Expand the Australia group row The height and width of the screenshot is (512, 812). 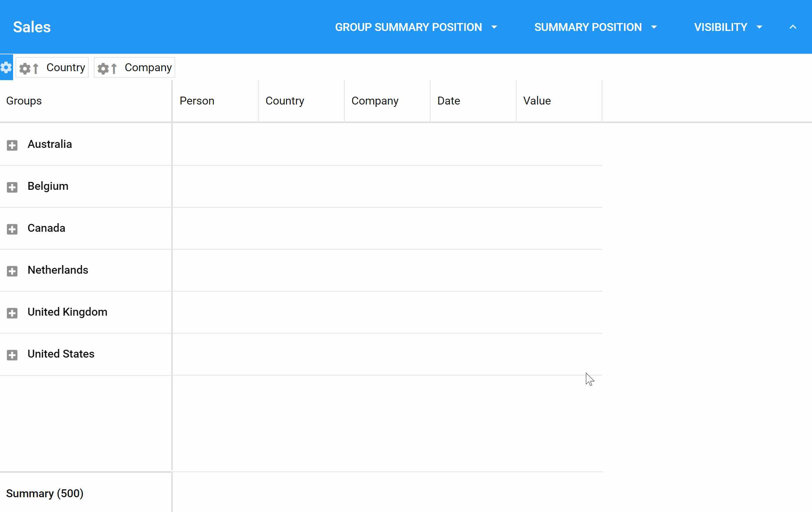pyautogui.click(x=12, y=145)
